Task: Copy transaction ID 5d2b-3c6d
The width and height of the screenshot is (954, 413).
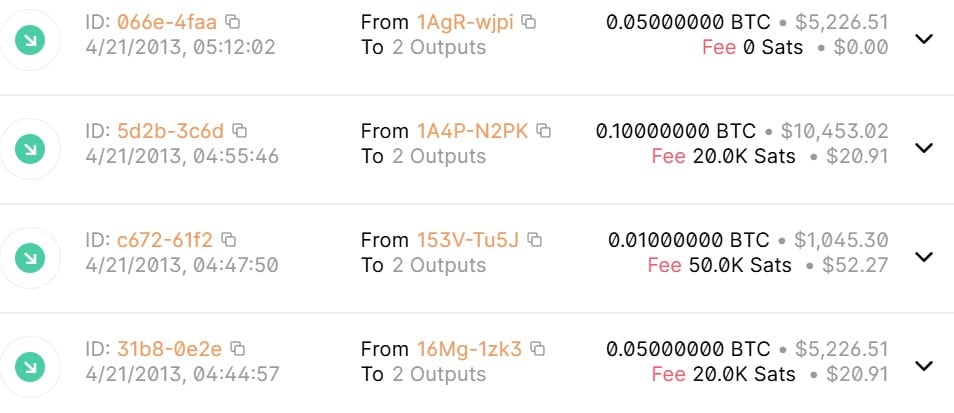Action: coord(240,131)
